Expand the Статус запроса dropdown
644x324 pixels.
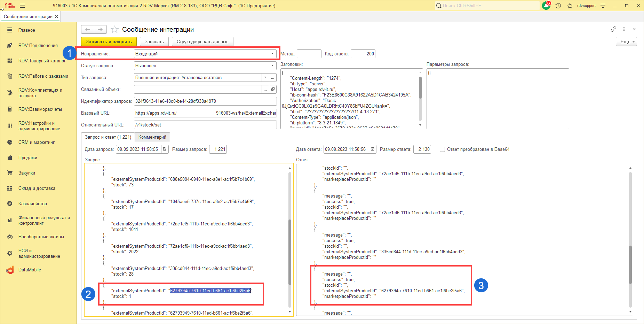[x=272, y=66]
